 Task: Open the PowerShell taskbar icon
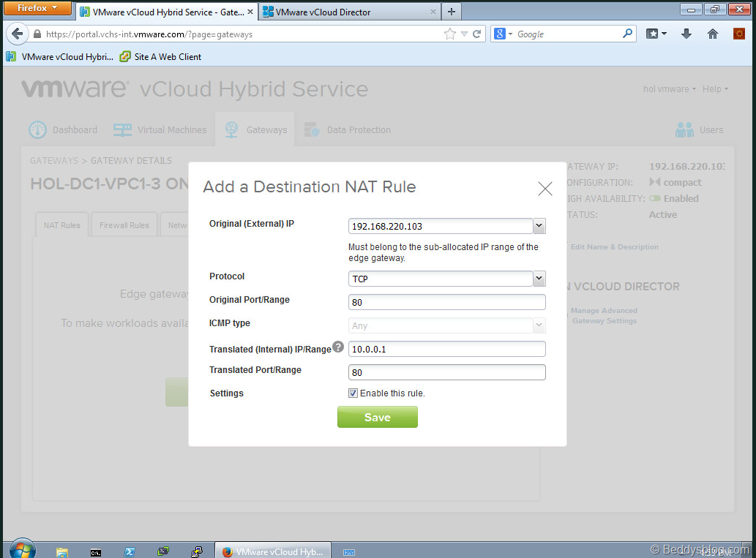point(130,552)
